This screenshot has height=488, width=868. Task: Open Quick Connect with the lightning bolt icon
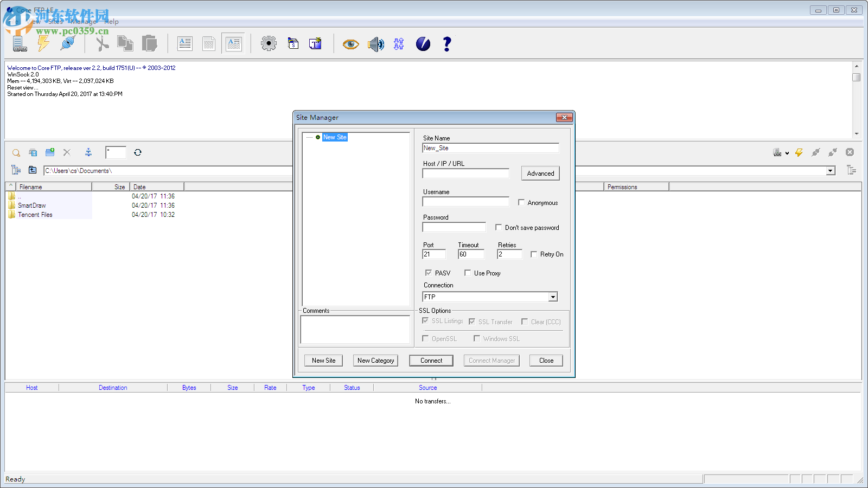[x=43, y=43]
